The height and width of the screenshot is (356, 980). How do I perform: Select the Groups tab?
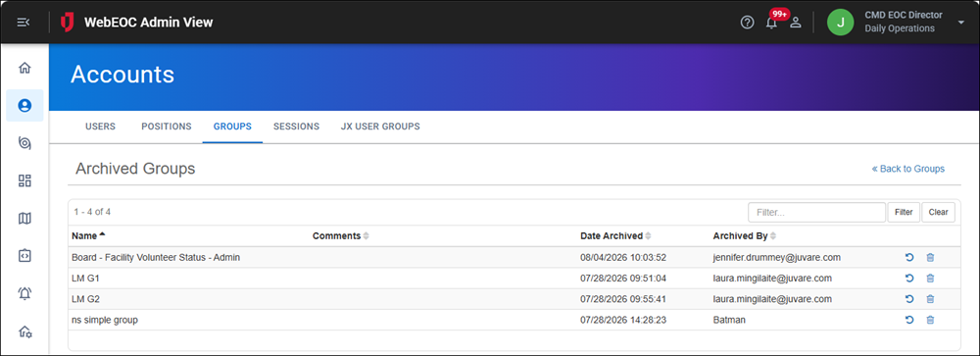[x=232, y=127]
